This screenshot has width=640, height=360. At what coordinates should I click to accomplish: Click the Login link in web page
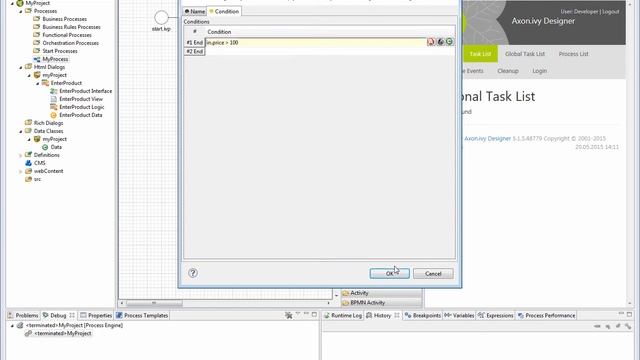click(539, 71)
